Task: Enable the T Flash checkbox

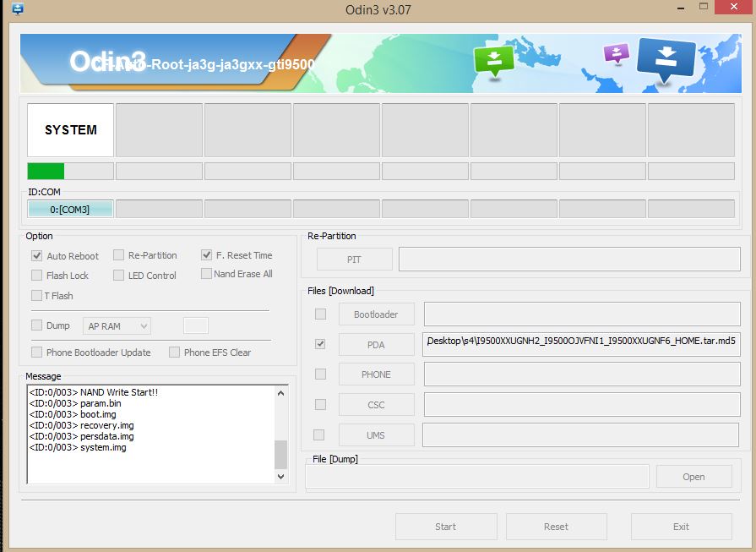Action: click(x=36, y=295)
